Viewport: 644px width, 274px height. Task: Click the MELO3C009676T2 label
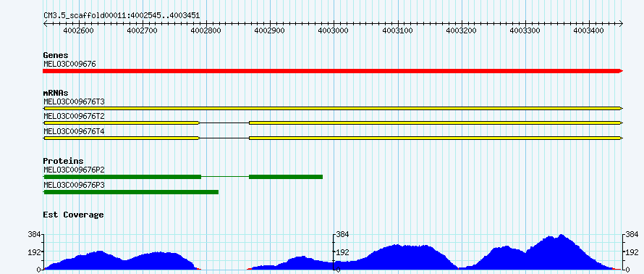click(74, 117)
